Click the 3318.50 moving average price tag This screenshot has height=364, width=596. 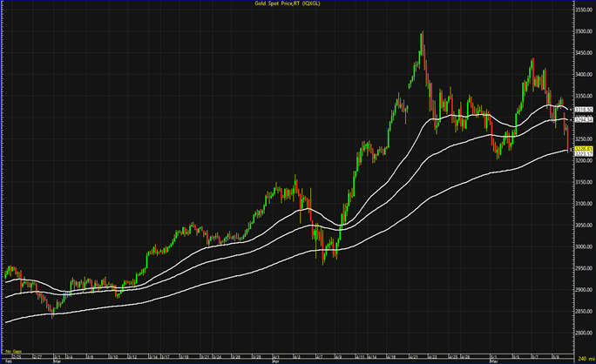coord(582,109)
